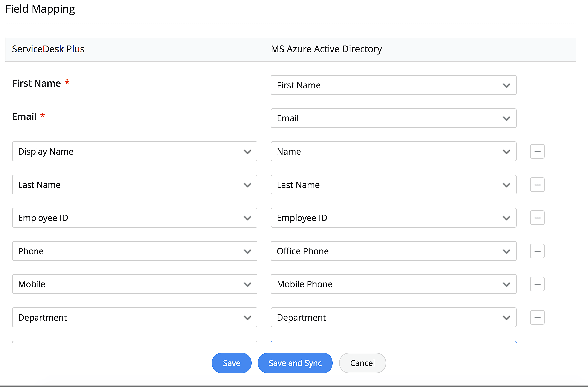Remove the Phone to Office Phone mapping
This screenshot has width=588, height=387.
pos(537,251)
